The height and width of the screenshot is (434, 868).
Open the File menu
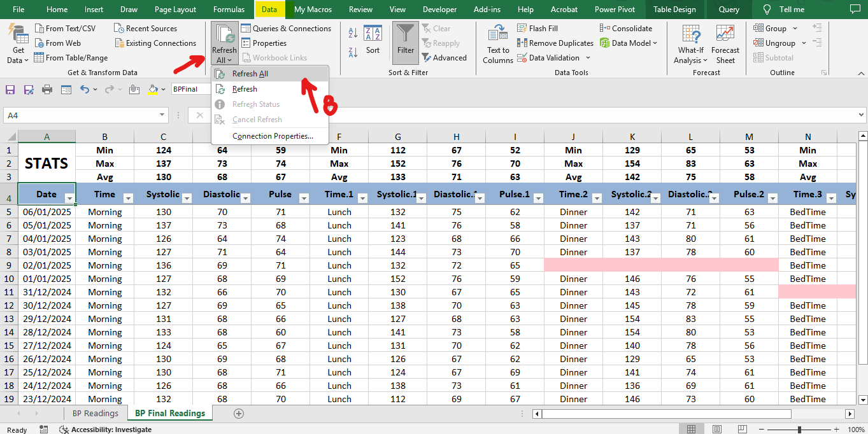point(18,10)
